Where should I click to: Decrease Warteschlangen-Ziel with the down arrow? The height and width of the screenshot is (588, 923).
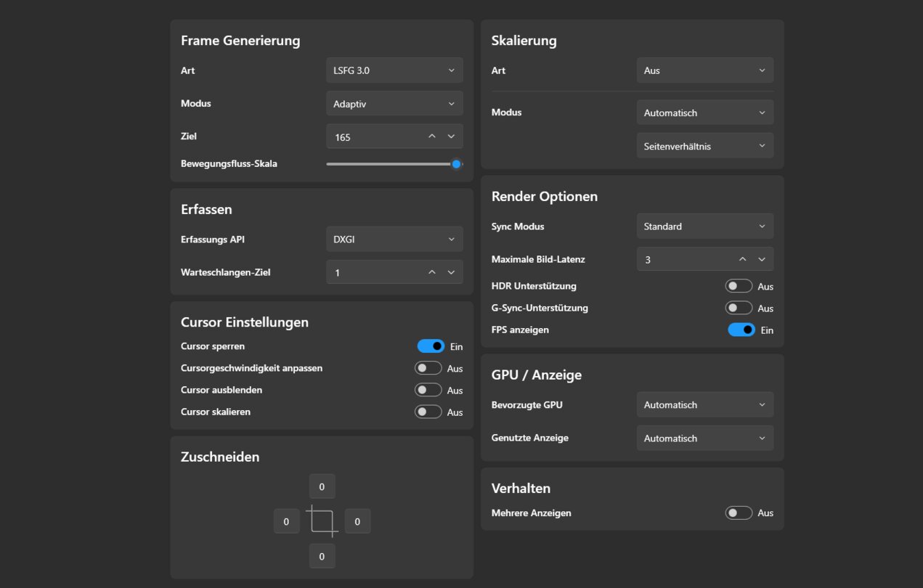[x=451, y=272]
